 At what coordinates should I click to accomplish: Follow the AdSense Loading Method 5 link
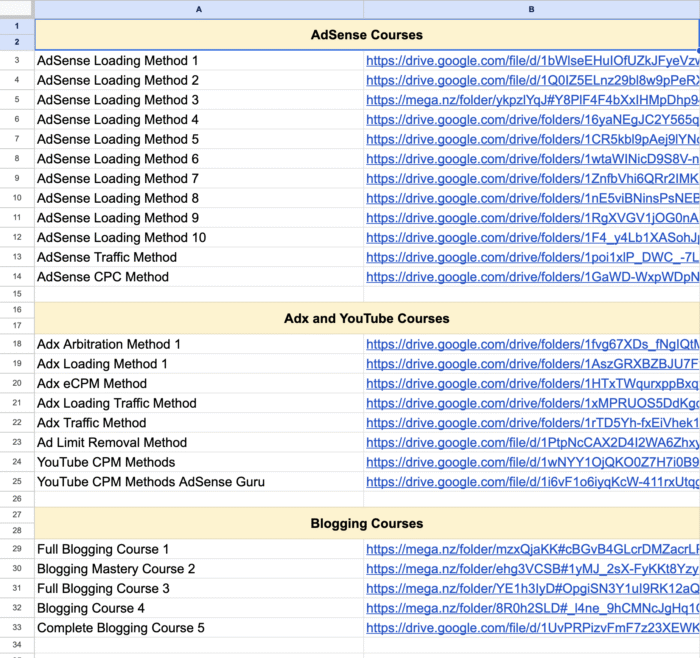click(533, 139)
